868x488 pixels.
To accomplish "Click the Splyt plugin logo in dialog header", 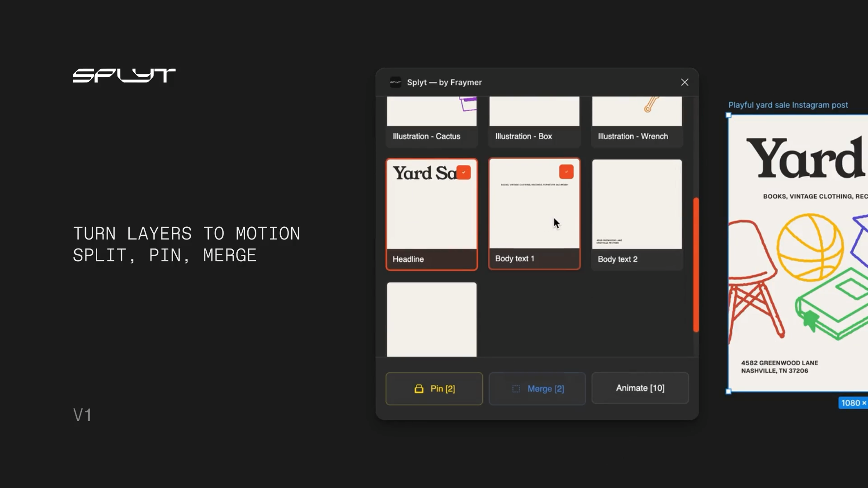I will [395, 82].
